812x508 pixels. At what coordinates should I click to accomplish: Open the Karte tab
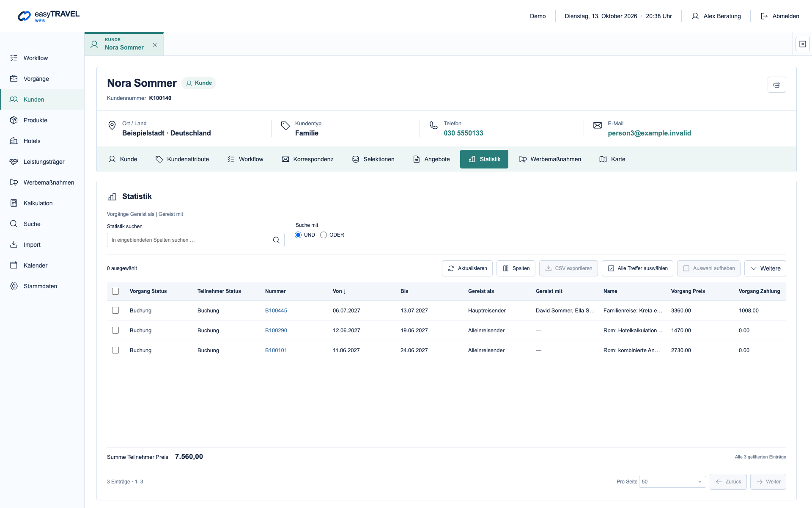point(612,159)
